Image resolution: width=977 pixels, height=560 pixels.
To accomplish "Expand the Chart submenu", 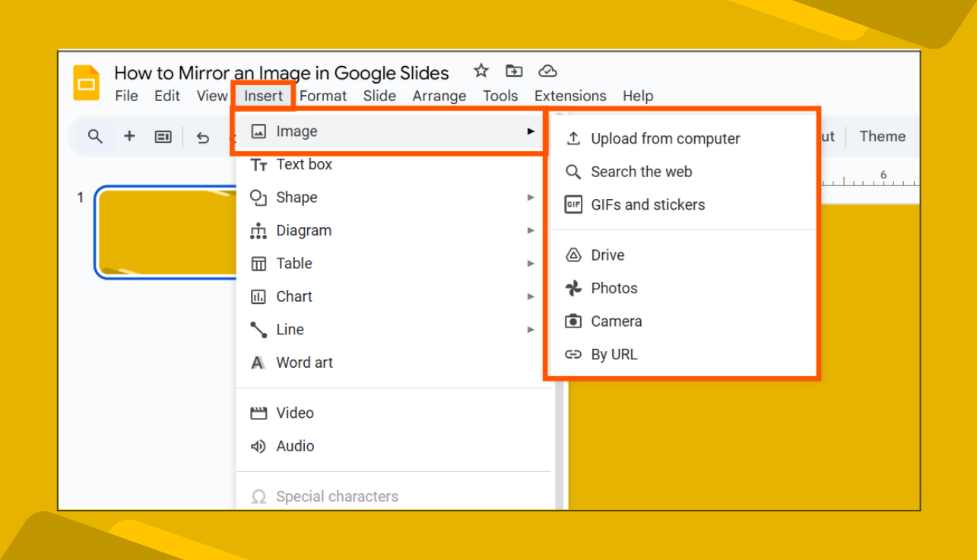I will tap(294, 296).
